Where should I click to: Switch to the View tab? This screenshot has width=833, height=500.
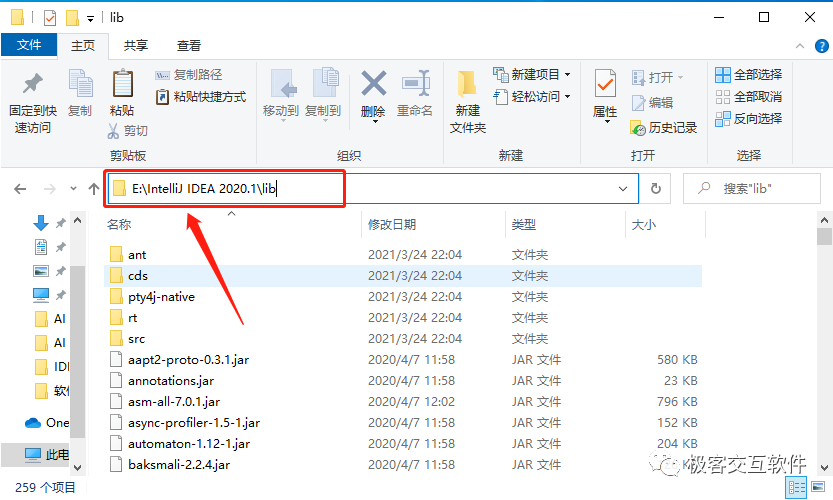[x=189, y=46]
